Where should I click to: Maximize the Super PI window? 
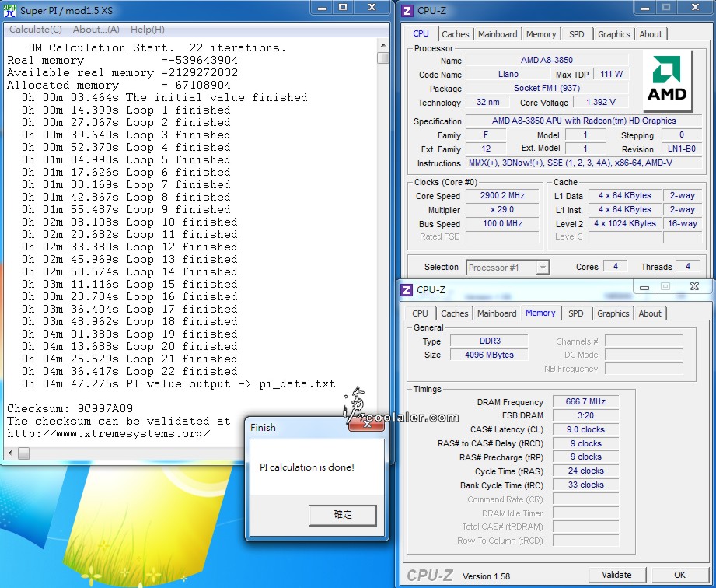(x=343, y=7)
